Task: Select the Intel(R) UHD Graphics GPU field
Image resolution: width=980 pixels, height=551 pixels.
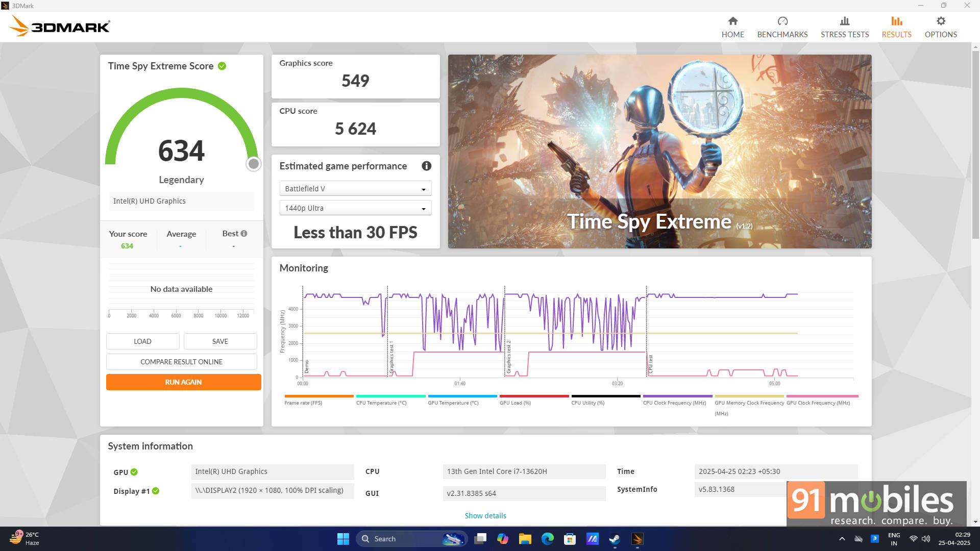Action: pos(272,471)
